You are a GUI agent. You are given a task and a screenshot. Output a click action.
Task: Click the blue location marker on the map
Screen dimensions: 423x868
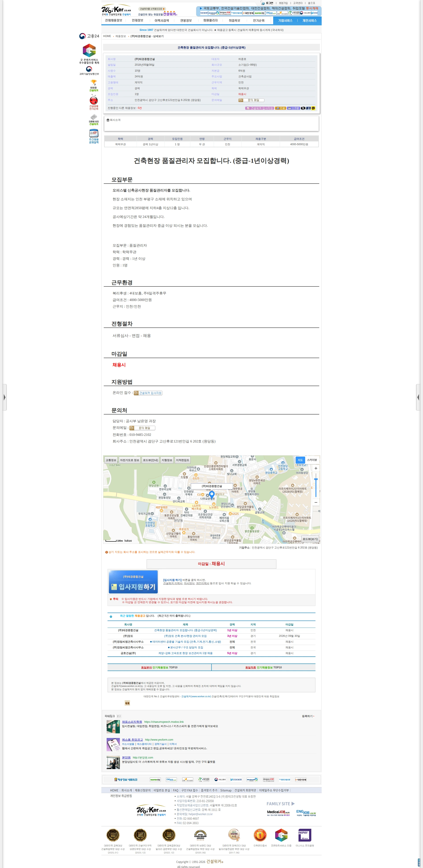point(212,495)
